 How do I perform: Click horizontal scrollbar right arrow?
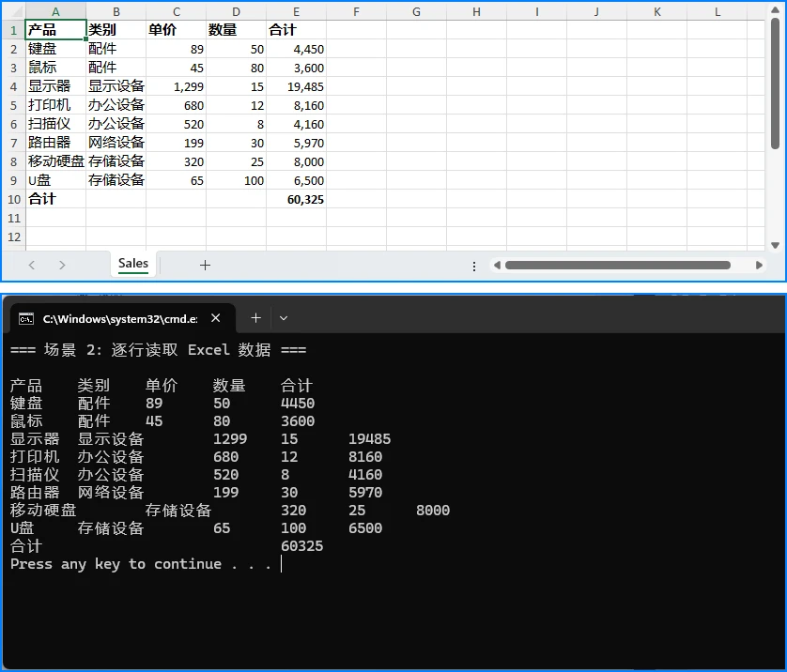759,266
